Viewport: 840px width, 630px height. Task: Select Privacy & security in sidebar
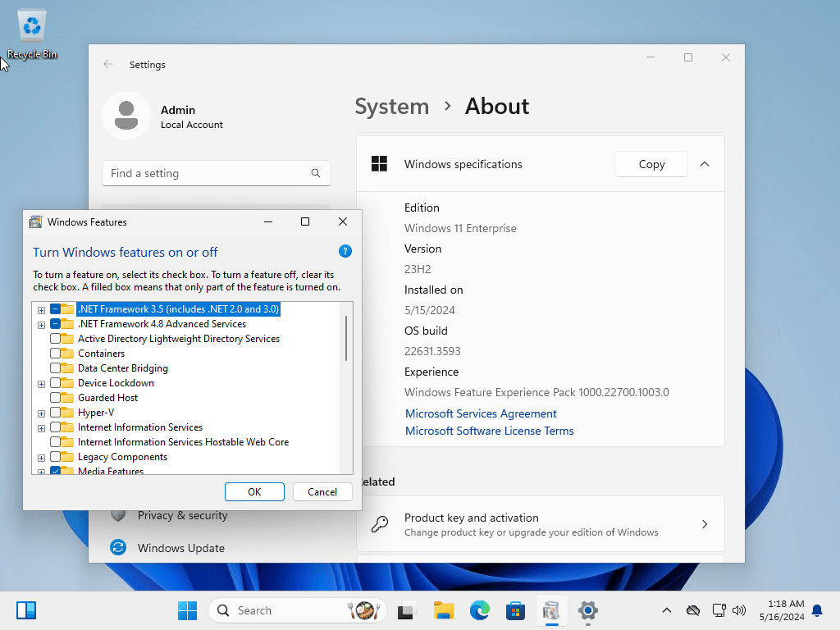click(x=182, y=515)
